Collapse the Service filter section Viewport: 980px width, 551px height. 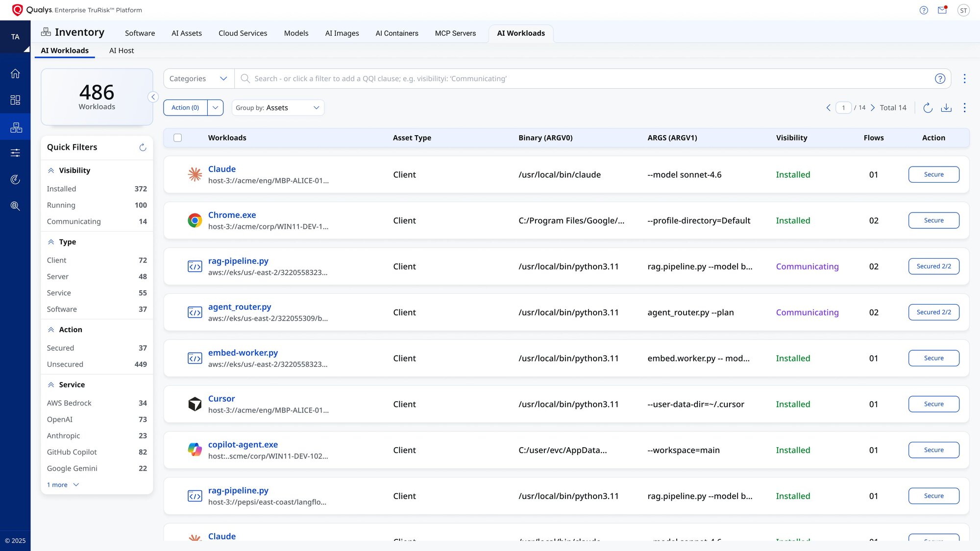tap(51, 385)
